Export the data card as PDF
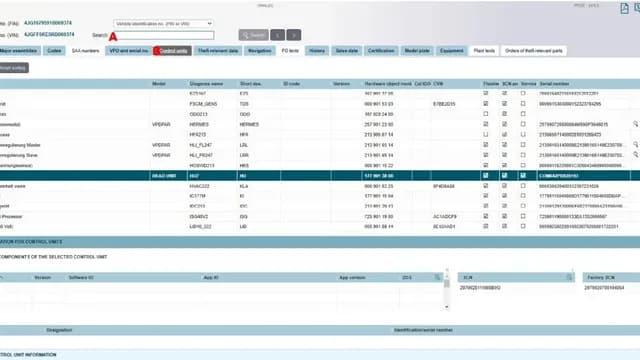The width and height of the screenshot is (640, 360). (624, 8)
